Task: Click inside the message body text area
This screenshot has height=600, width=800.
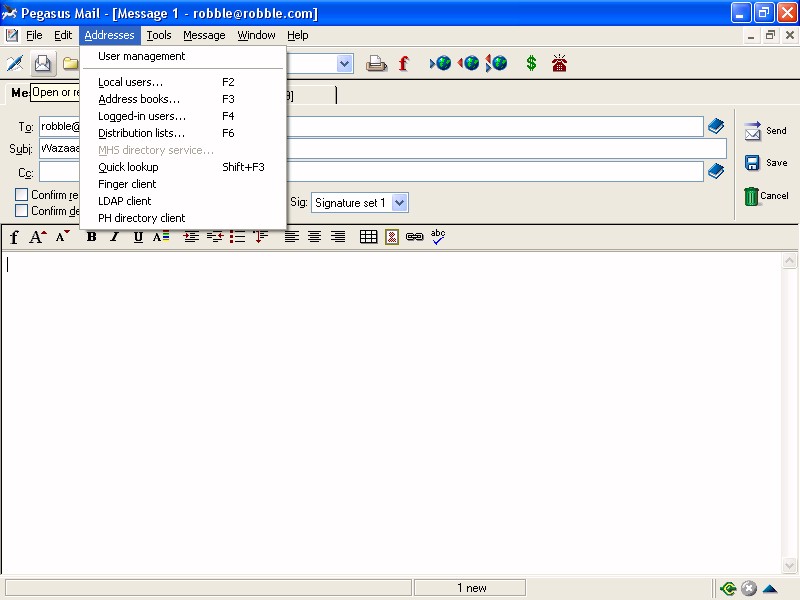Action: pos(392,412)
